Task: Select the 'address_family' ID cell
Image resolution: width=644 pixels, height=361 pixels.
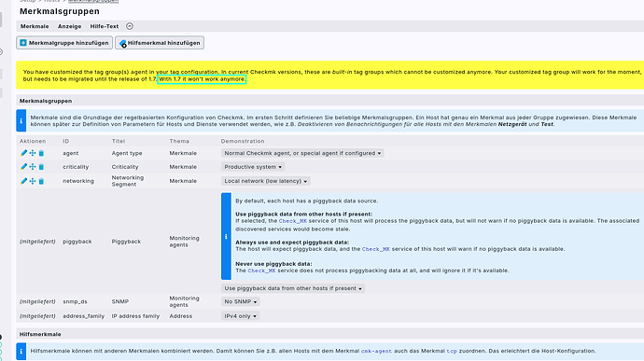Action: pos(83,316)
